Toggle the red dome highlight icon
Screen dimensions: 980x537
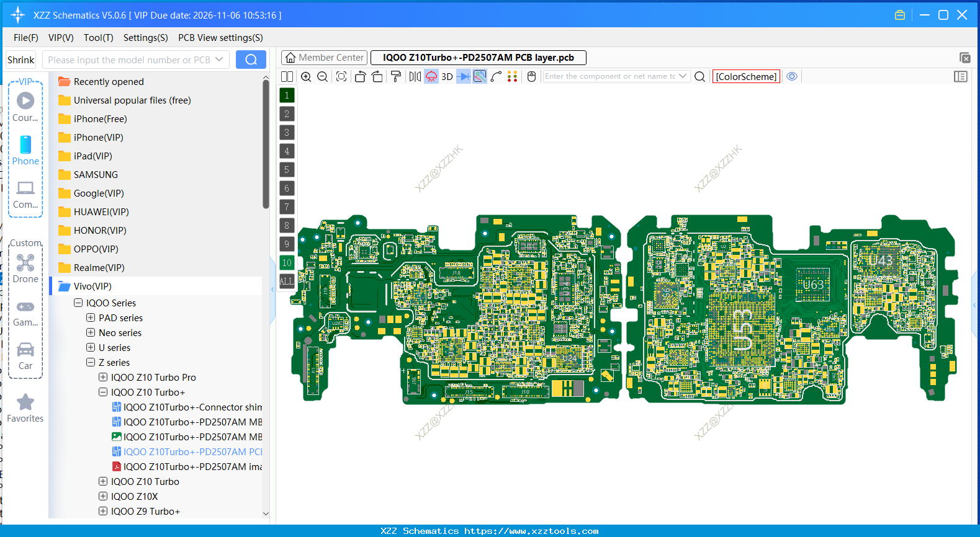click(431, 76)
